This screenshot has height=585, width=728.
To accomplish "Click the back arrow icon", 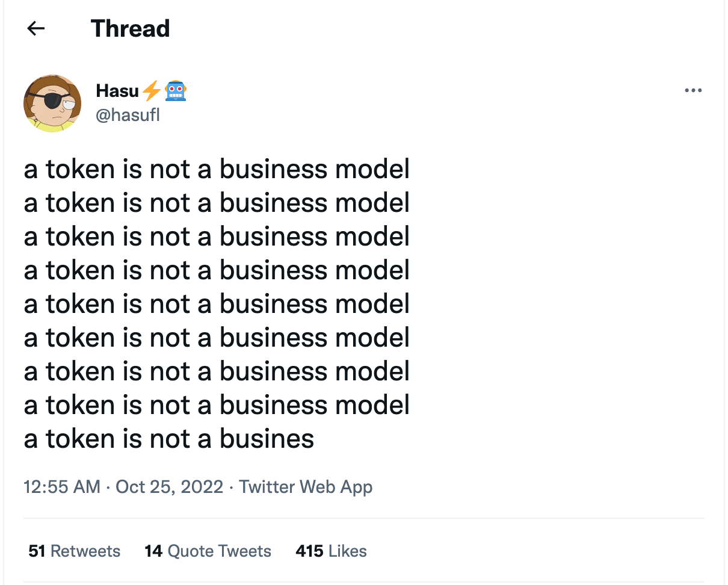I will tap(36, 28).
